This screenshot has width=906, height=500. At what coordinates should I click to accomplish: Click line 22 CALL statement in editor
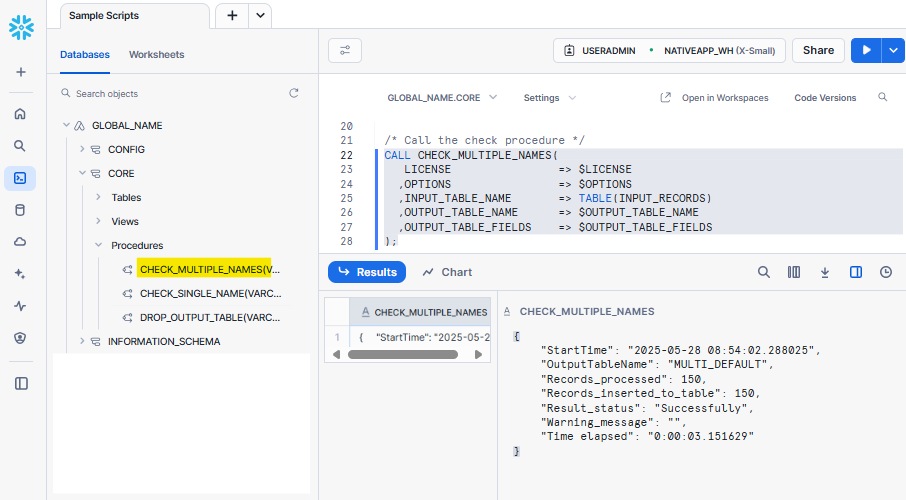[470, 155]
